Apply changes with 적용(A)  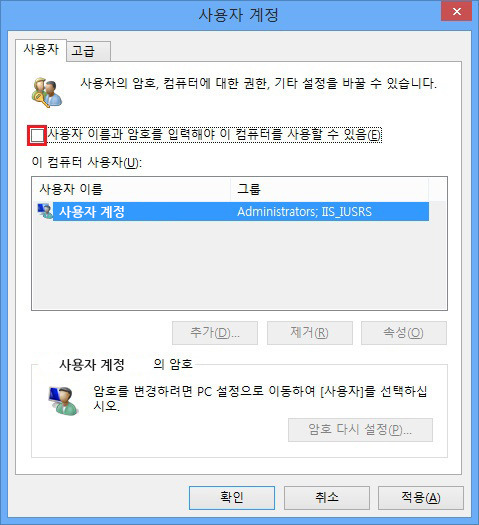421,498
